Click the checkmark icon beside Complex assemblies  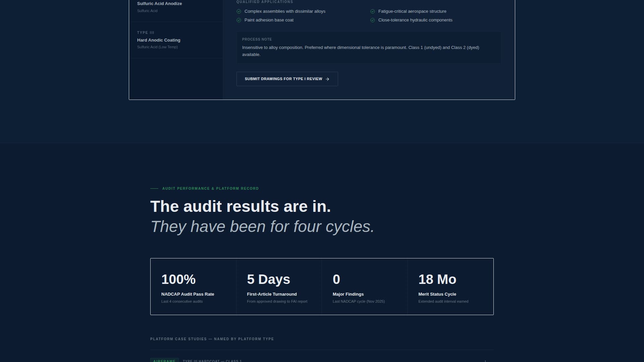click(238, 11)
